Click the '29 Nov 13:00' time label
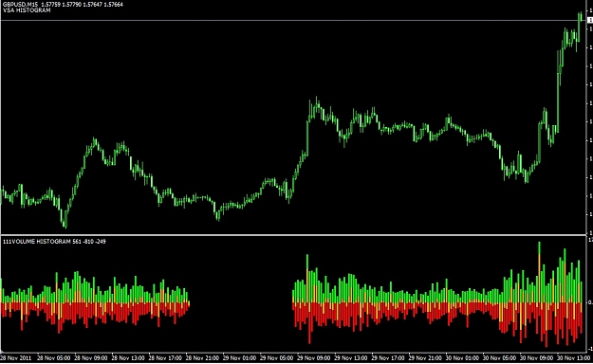 [350, 357]
